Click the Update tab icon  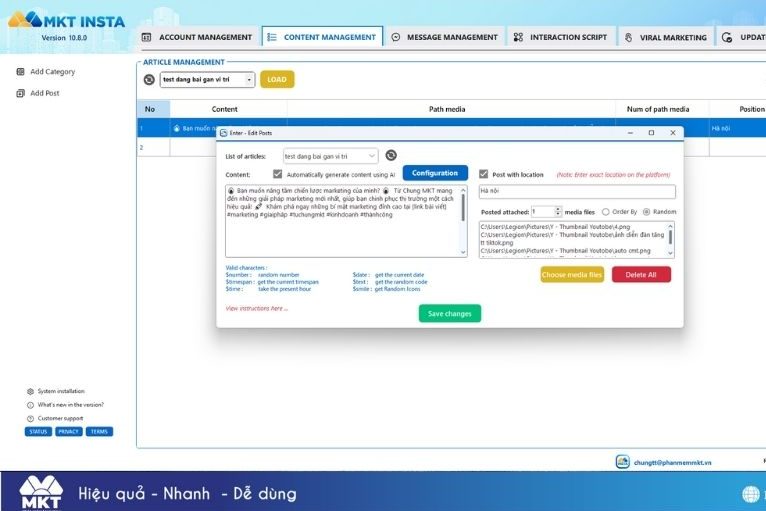click(727, 37)
